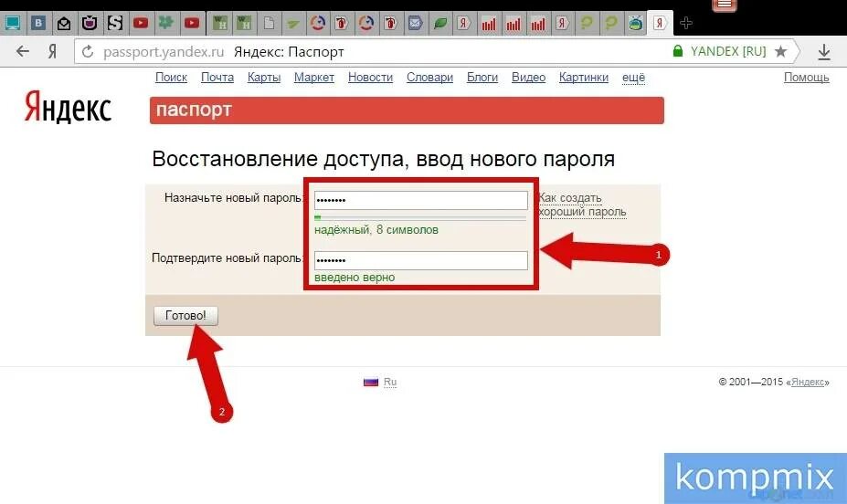Image resolution: width=847 pixels, height=504 pixels.
Task: Open the black S logo tab
Action: coord(115,23)
